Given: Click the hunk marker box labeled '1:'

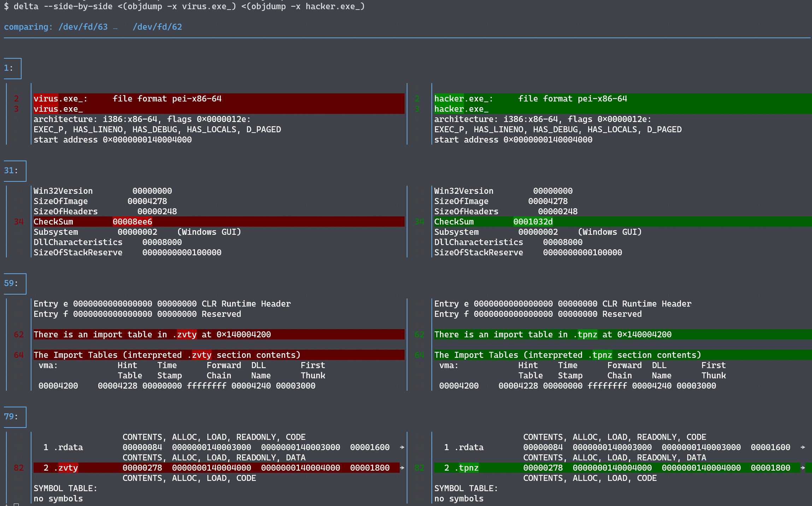Looking at the screenshot, I should tap(12, 68).
